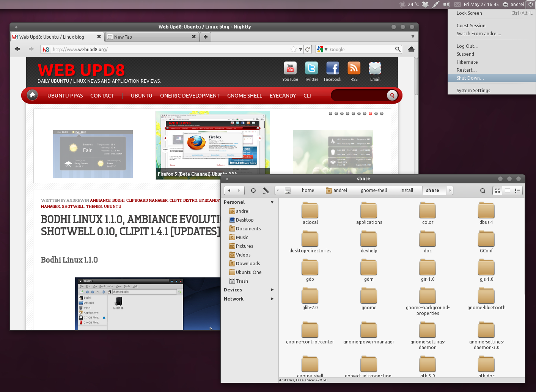This screenshot has height=392, width=536.
Task: Open the EYECANDY navigation link
Action: click(283, 96)
